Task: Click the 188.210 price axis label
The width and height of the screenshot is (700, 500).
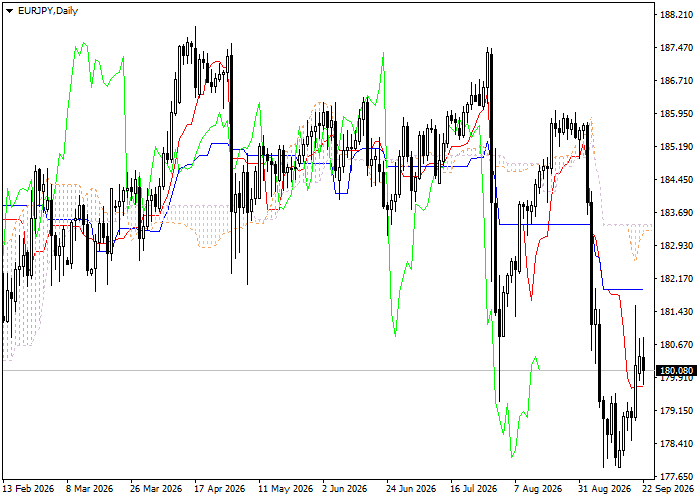Action: (x=676, y=15)
